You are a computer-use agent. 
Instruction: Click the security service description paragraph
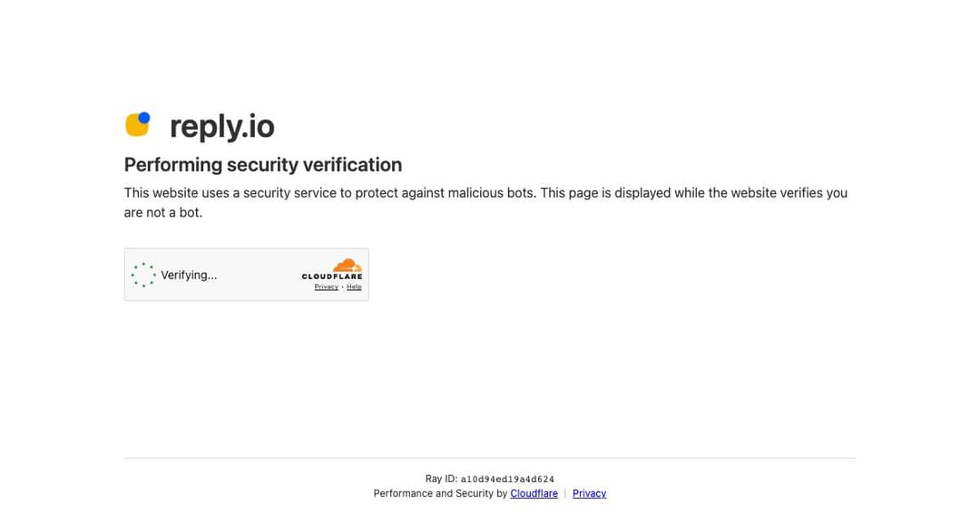(x=485, y=202)
